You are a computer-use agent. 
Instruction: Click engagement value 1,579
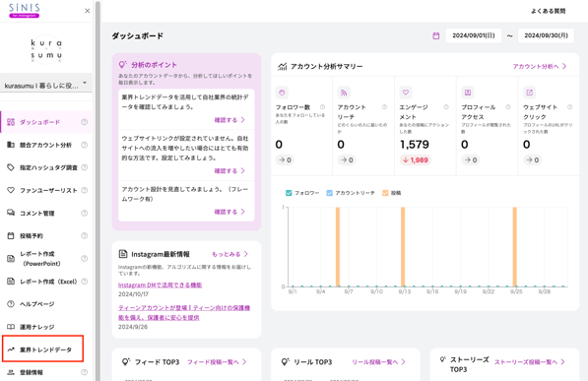pos(415,145)
